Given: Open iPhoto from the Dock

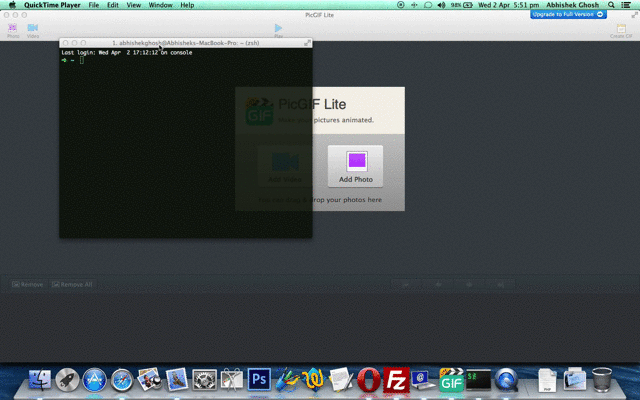Looking at the screenshot, I should click(x=149, y=379).
